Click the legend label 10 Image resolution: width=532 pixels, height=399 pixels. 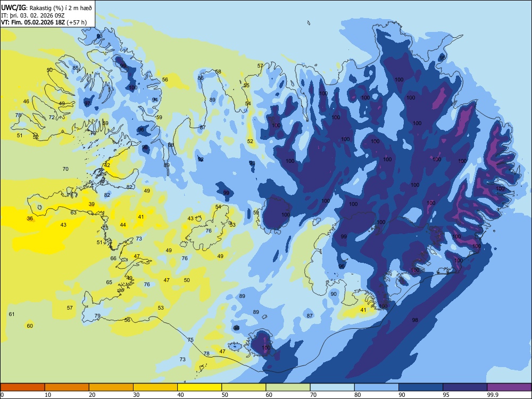pyautogui.click(x=48, y=395)
